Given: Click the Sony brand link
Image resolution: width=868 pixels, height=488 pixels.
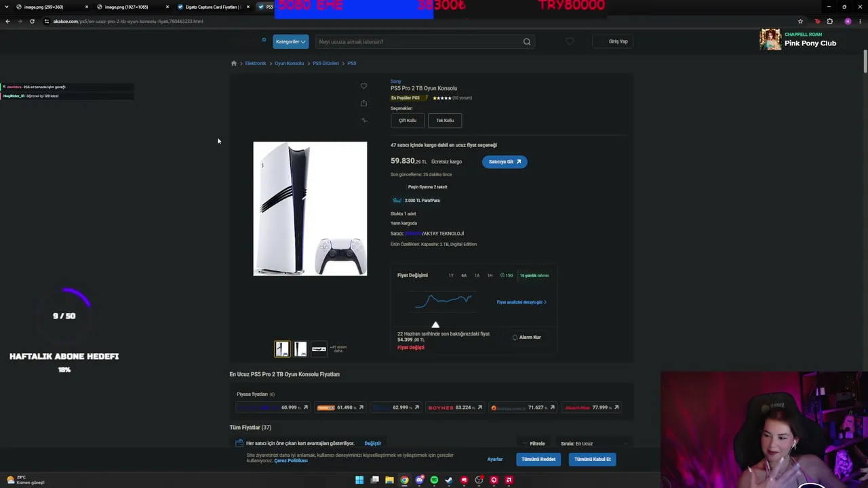Looking at the screenshot, I should coord(396,81).
